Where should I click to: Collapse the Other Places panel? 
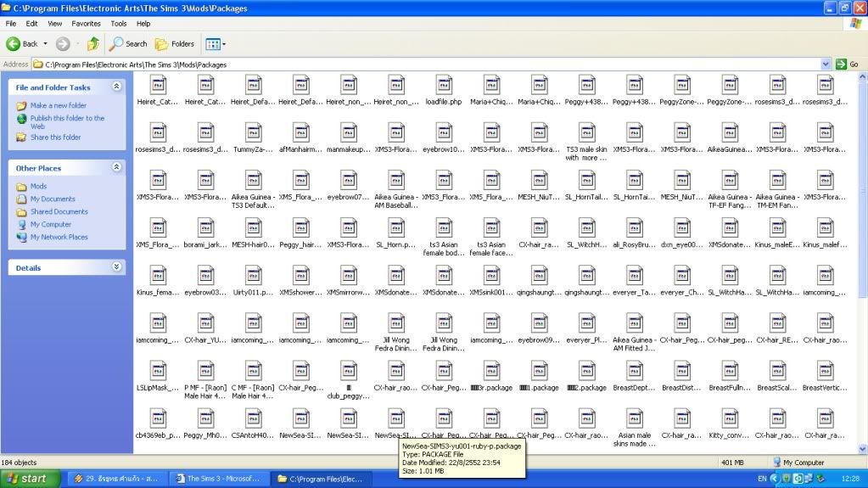tap(116, 167)
